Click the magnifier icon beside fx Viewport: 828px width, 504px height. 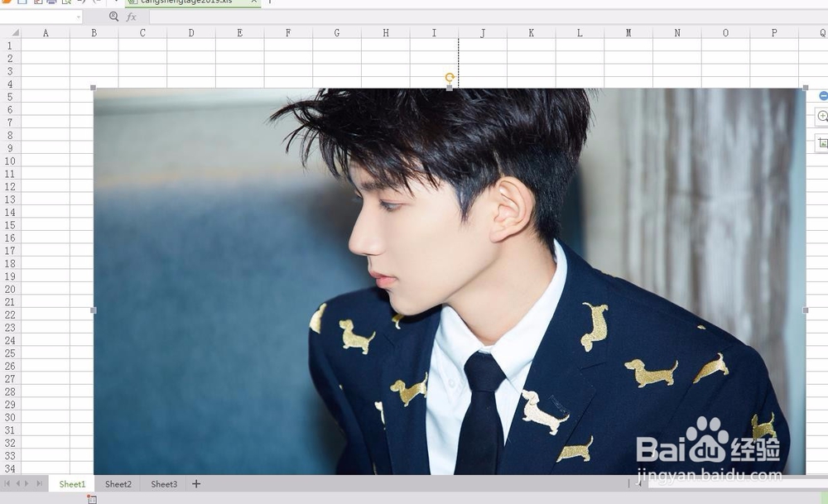coord(113,17)
